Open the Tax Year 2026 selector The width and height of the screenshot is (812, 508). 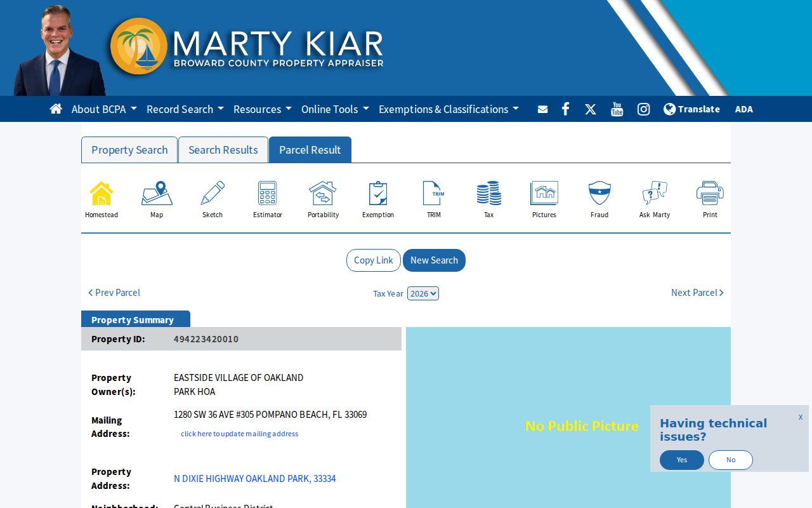tap(423, 293)
